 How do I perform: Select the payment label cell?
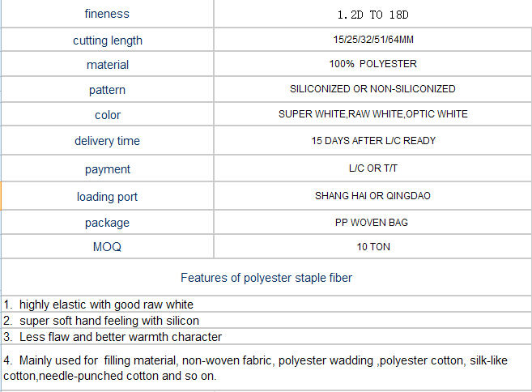click(107, 168)
